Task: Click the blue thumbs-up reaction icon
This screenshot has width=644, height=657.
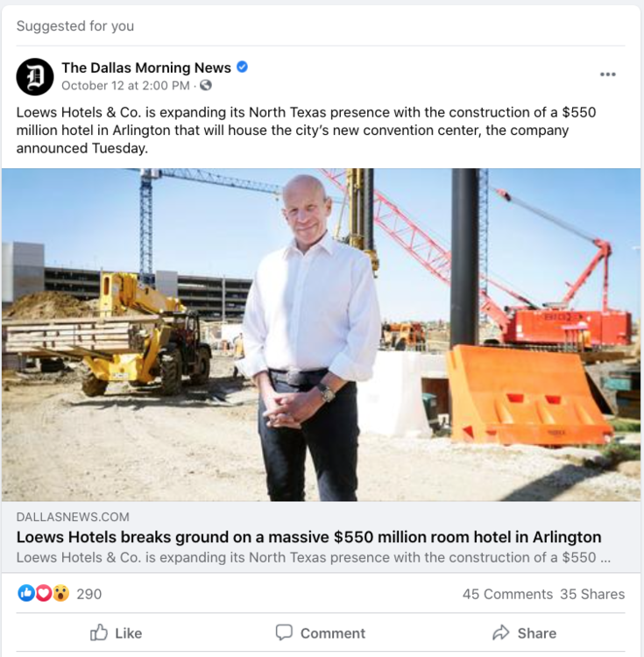Action: (x=26, y=593)
